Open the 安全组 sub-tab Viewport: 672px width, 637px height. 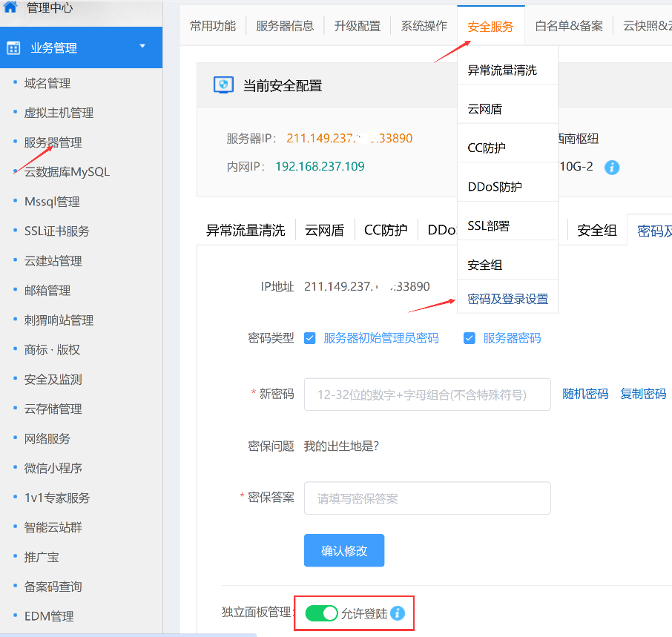[596, 231]
